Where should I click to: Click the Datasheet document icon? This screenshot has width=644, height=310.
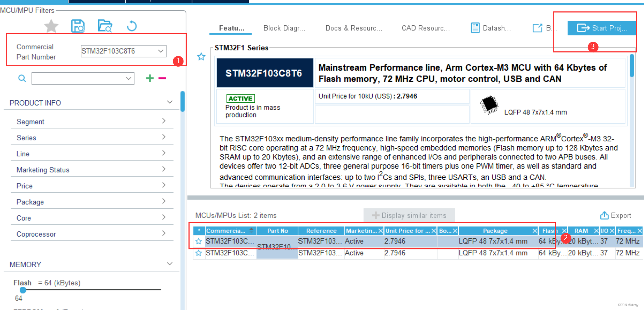(x=475, y=28)
